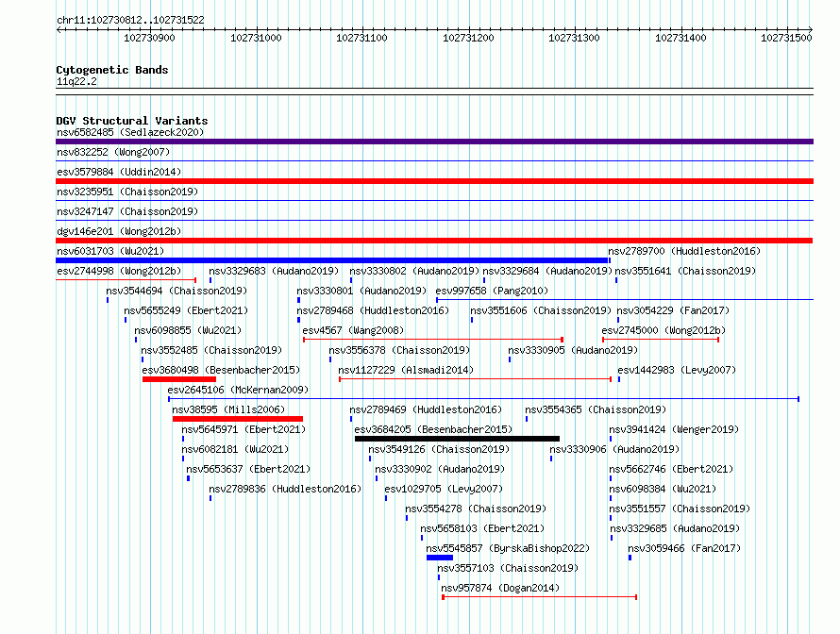Open nsv6082181 (Wu2021) variant
Viewport: 840px width, 634px height.
point(235,449)
